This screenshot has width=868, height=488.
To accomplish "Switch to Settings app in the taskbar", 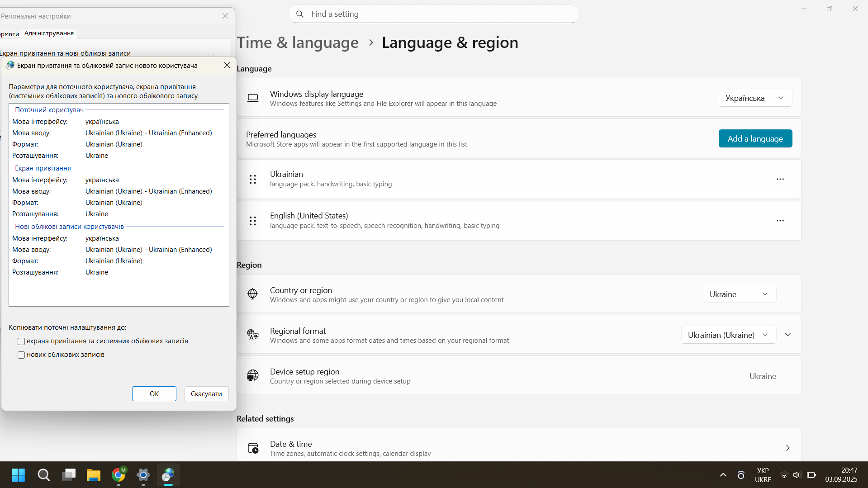I will [x=143, y=475].
